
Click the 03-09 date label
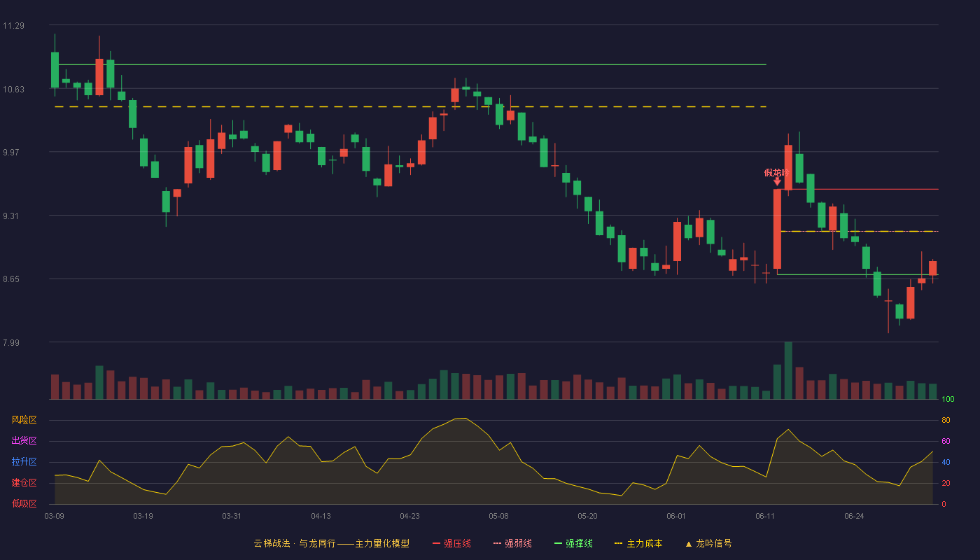55,516
